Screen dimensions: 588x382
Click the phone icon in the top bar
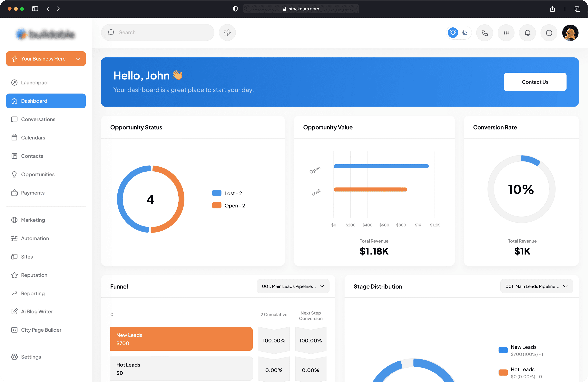(x=485, y=33)
